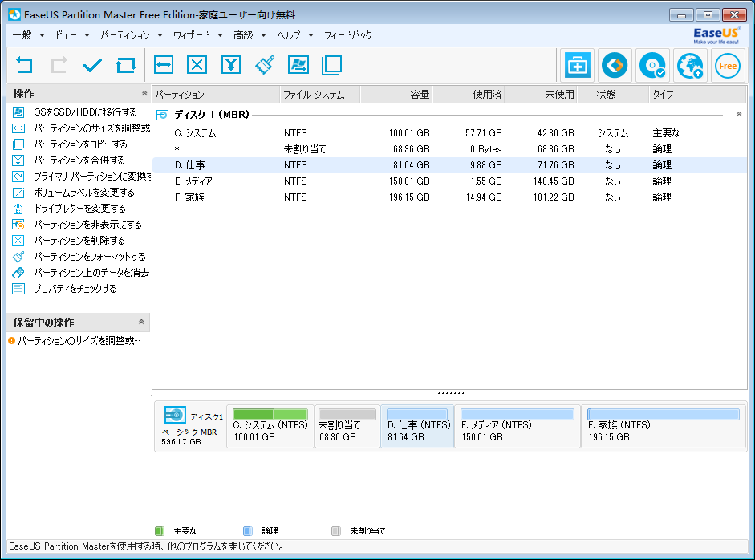Click the globe upgrade icon
755x560 pixels.
coord(689,65)
